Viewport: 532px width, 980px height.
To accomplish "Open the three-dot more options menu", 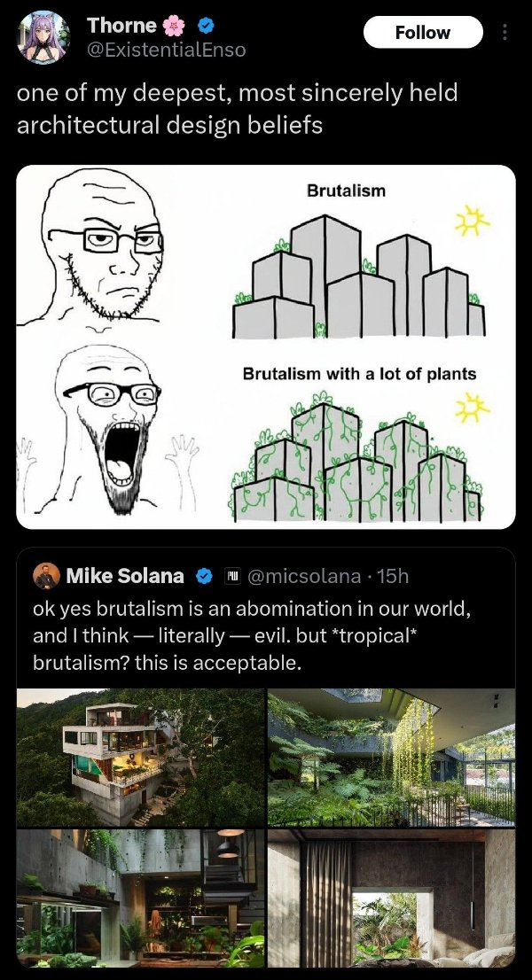I will (505, 33).
